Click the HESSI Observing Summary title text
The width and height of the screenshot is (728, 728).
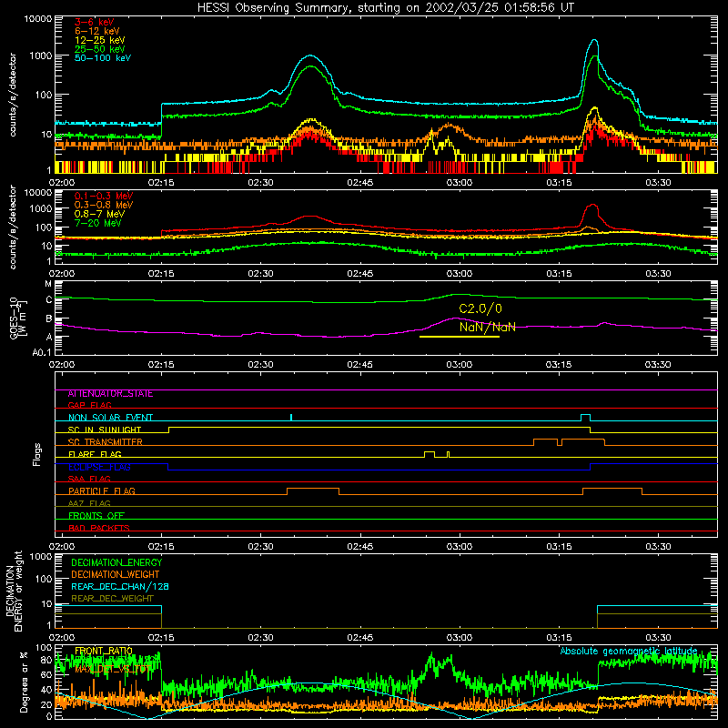385,8
